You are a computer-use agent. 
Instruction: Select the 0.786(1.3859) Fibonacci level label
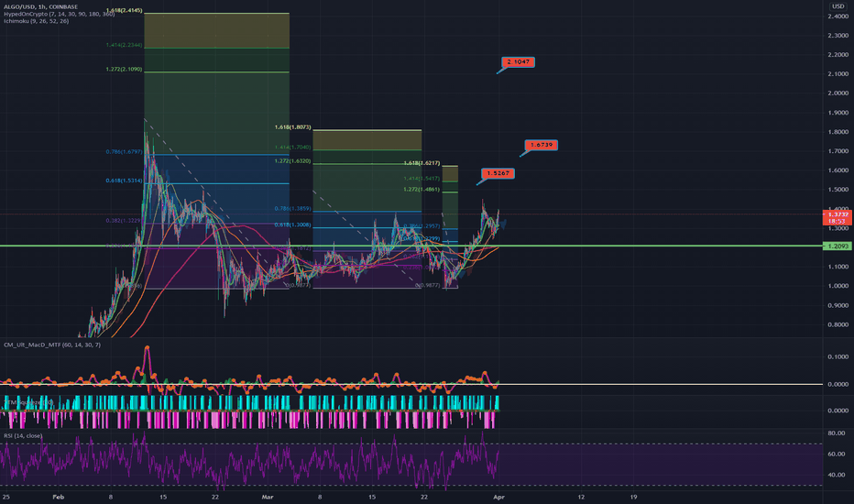293,209
